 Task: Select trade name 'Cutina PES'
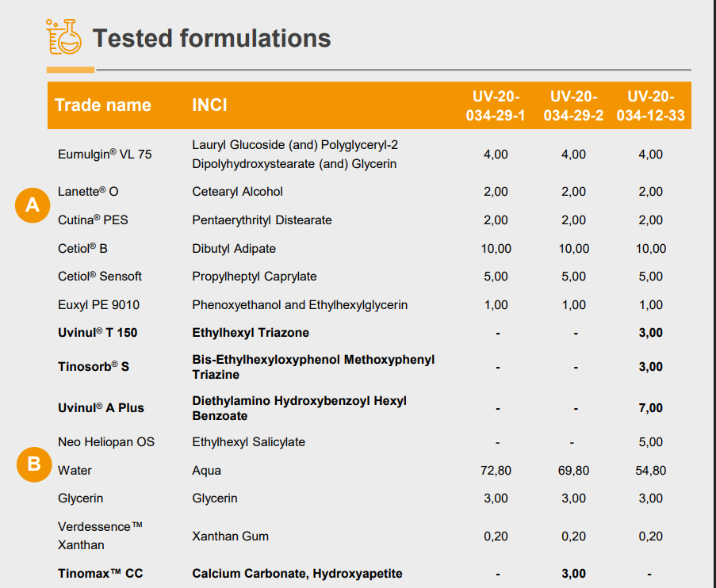(93, 220)
